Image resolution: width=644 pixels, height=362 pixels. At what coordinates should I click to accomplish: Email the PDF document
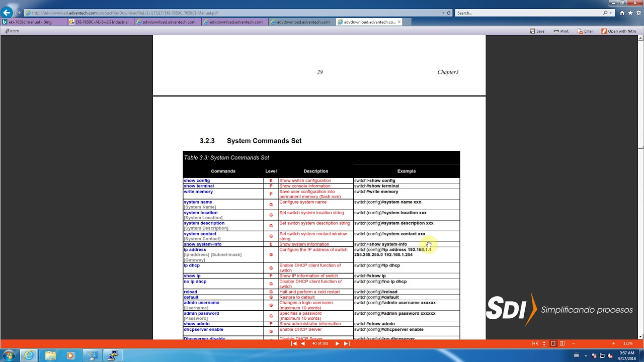coord(585,31)
